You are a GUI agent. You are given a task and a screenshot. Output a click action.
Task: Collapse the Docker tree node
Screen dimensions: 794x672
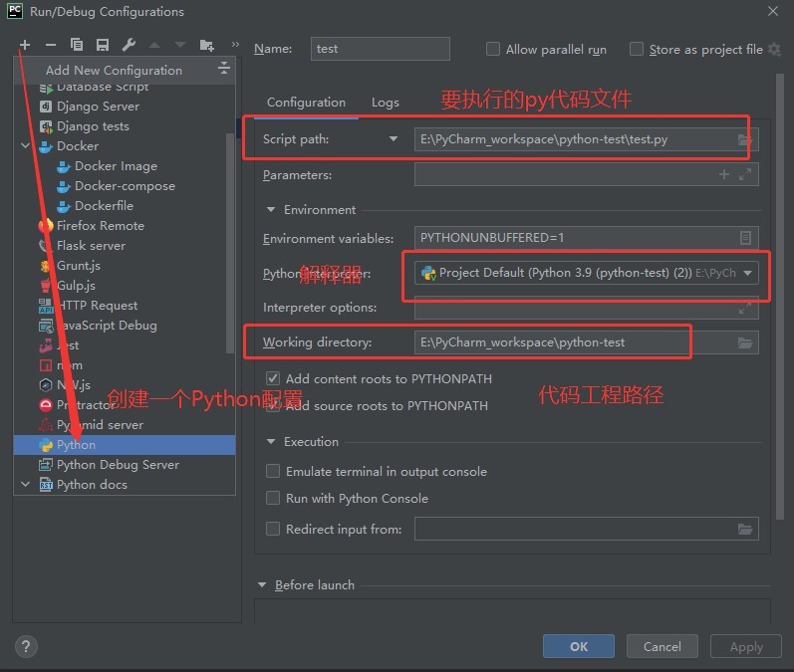tap(25, 146)
